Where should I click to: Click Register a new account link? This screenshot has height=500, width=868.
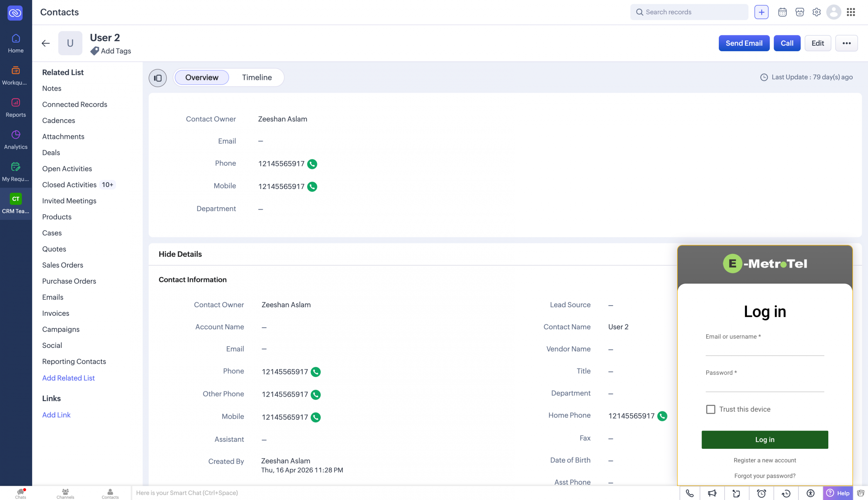point(765,460)
